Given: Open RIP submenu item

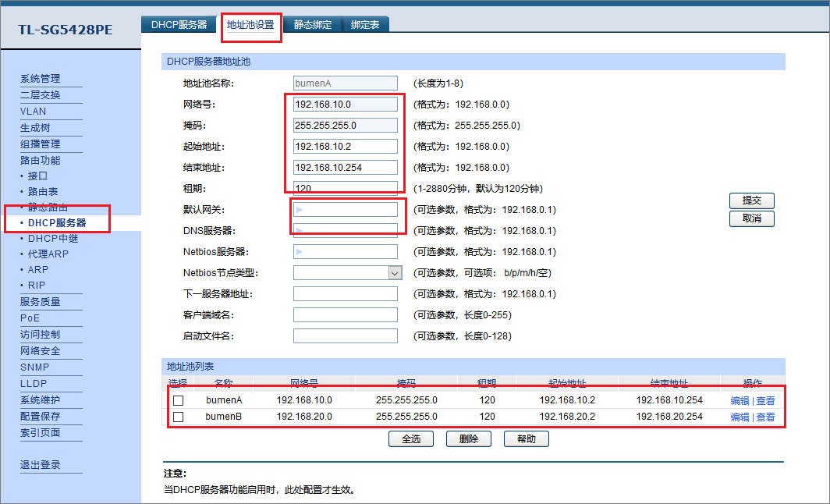Looking at the screenshot, I should pos(37,285).
